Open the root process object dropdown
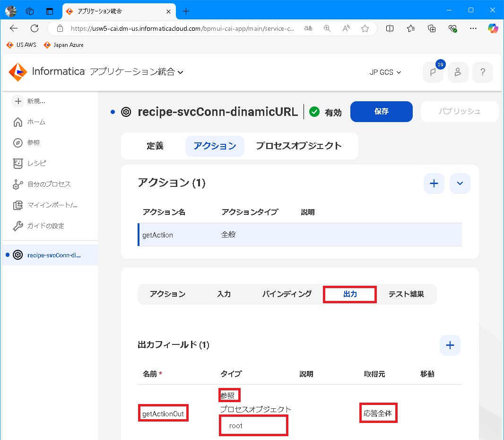The height and width of the screenshot is (440, 504). point(253,426)
